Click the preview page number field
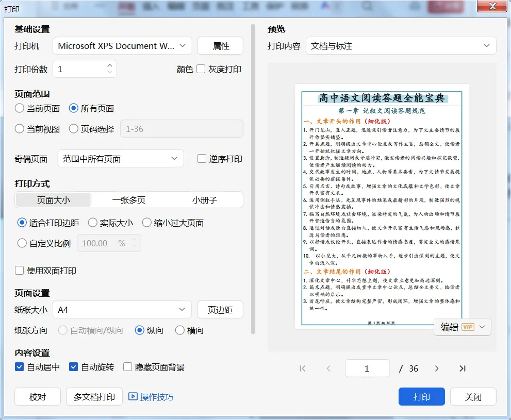Viewport: 511px width, 420px height. 367,368
